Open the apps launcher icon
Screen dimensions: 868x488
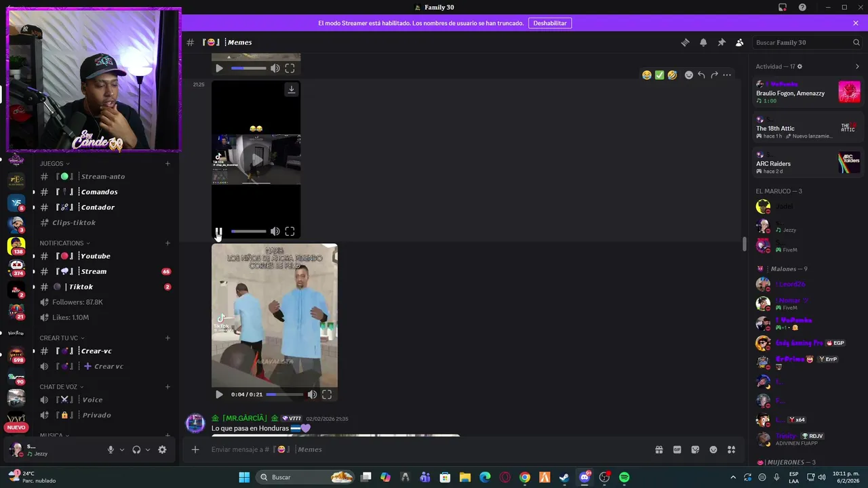(732, 449)
